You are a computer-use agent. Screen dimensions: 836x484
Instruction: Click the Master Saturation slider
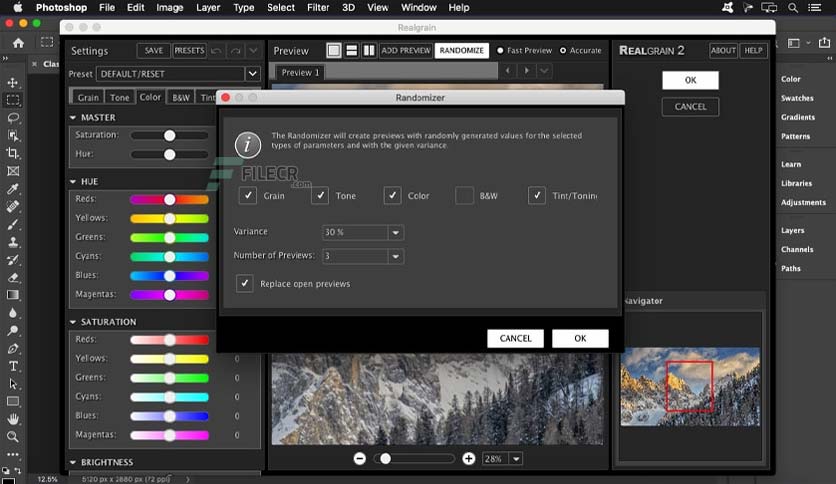[x=170, y=135]
